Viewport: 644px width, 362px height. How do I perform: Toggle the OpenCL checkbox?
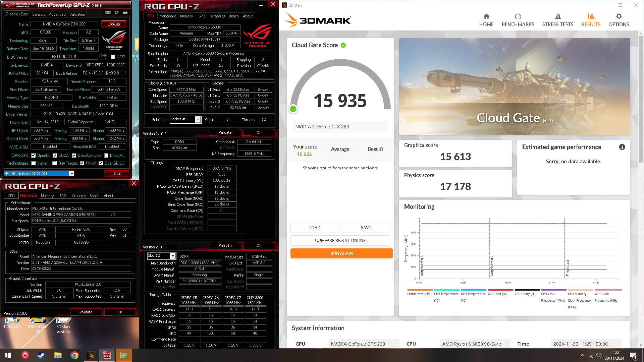[33, 156]
